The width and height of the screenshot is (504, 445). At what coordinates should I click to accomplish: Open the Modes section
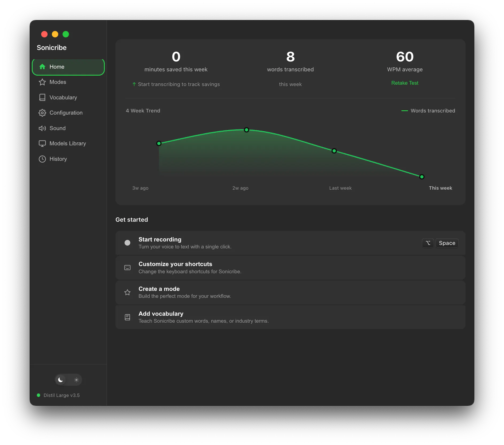pyautogui.click(x=68, y=82)
